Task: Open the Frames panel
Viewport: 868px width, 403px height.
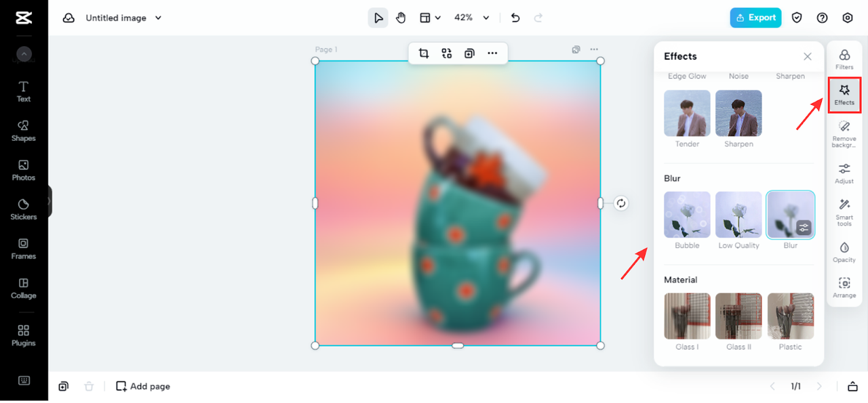Action: [x=24, y=249]
